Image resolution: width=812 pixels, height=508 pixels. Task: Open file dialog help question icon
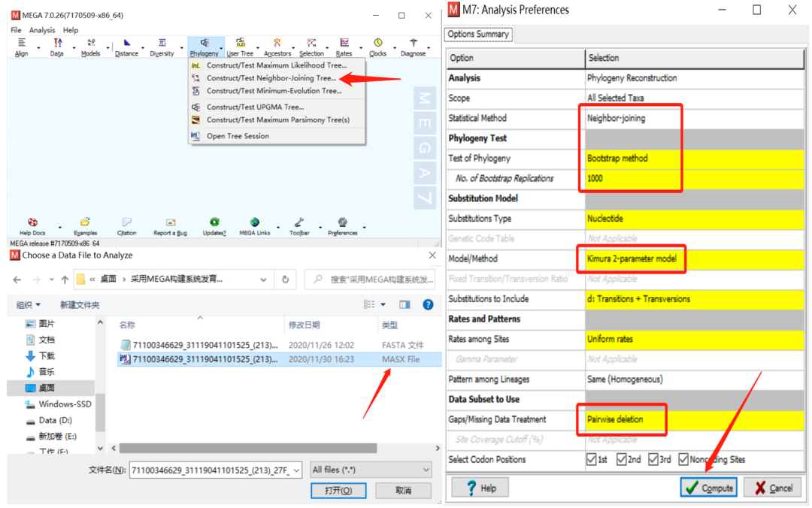[428, 304]
